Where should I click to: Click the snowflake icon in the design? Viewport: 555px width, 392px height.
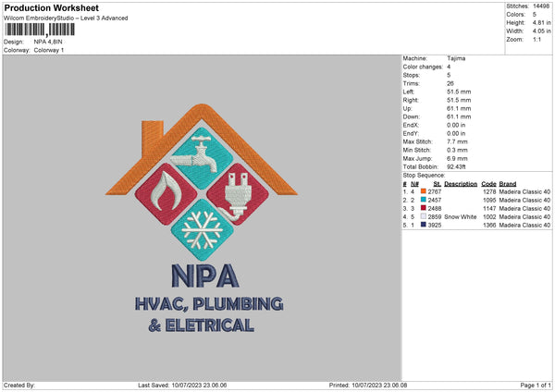pyautogui.click(x=202, y=230)
